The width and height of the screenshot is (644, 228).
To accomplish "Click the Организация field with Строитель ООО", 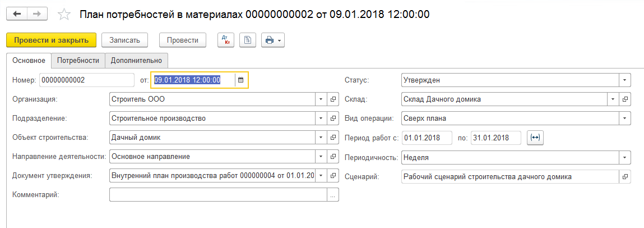I will [x=213, y=99].
